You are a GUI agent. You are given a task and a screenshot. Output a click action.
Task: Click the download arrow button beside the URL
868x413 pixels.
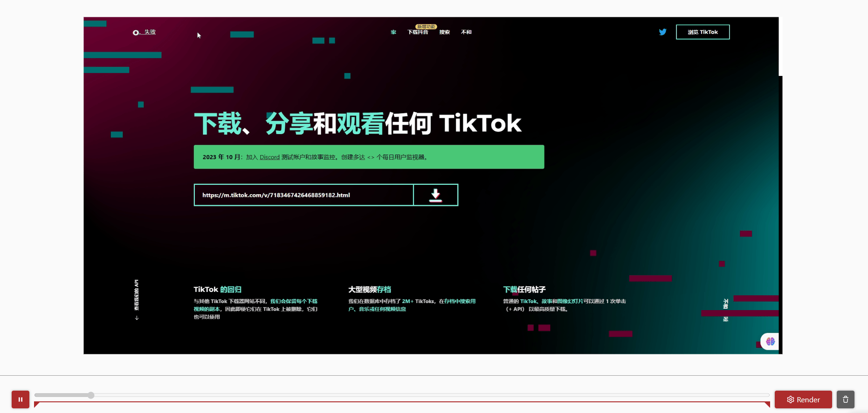(x=435, y=195)
